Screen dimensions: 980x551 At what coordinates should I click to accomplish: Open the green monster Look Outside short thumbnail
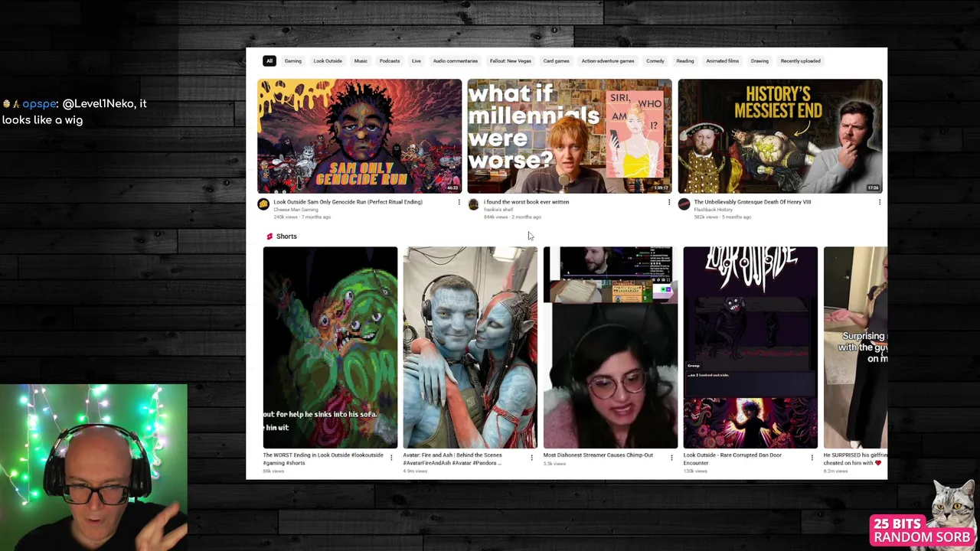pos(330,347)
